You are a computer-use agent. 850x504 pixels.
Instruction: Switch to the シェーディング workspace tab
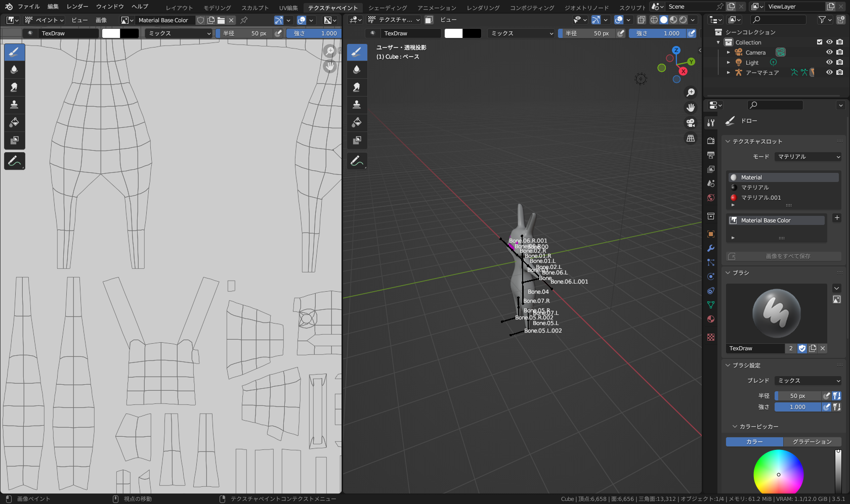pos(388,8)
